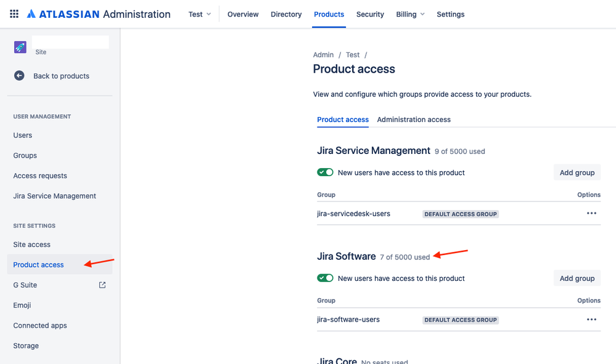The image size is (616, 364).
Task: Click the '7 of 5000 used' text
Action: coord(405,257)
